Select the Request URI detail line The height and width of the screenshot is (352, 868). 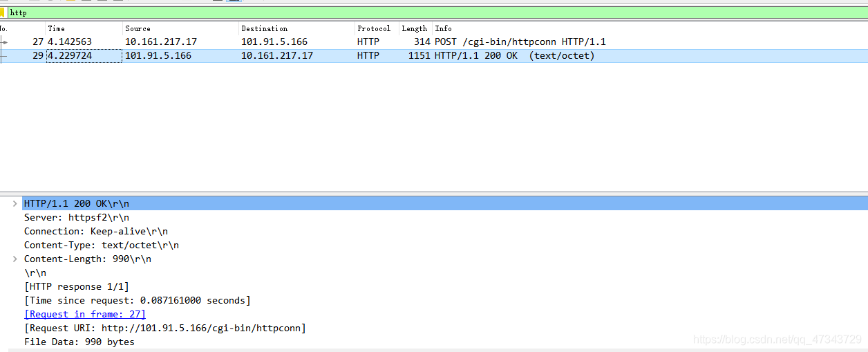[164, 328]
